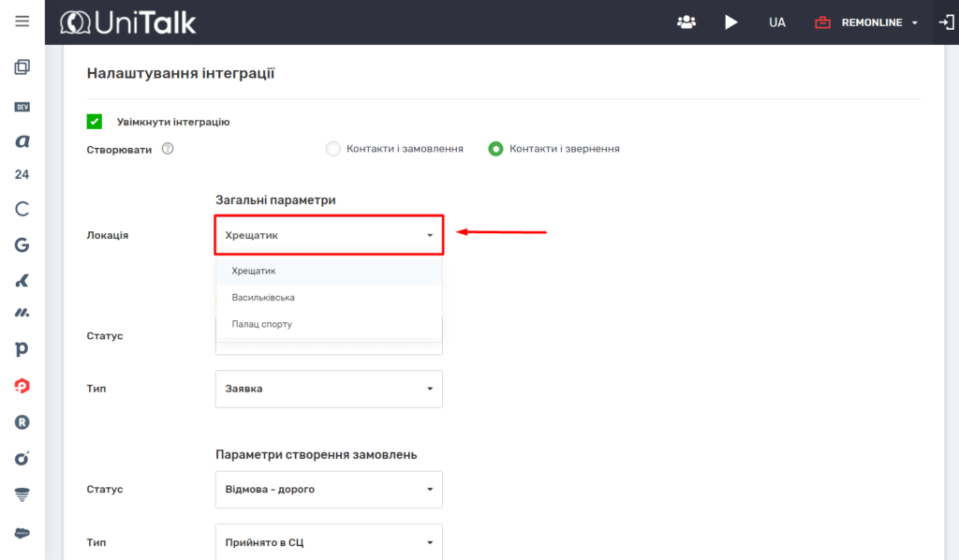Expand the Відмова - дорого status dropdown
959x560 pixels.
pos(329,489)
